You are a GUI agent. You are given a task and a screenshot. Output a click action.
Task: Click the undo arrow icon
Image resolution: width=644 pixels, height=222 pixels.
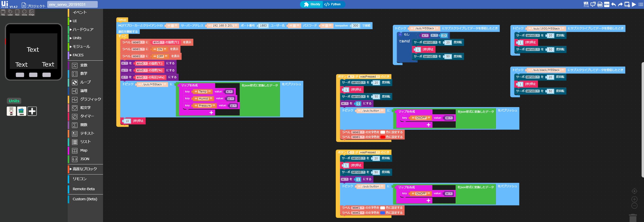(x=613, y=4)
